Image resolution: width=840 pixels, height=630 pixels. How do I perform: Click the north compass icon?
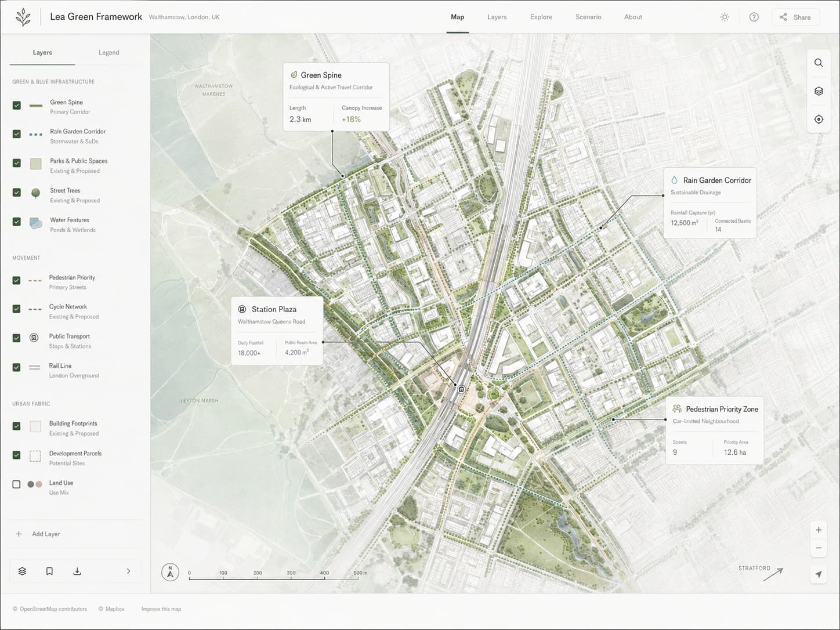point(170,573)
